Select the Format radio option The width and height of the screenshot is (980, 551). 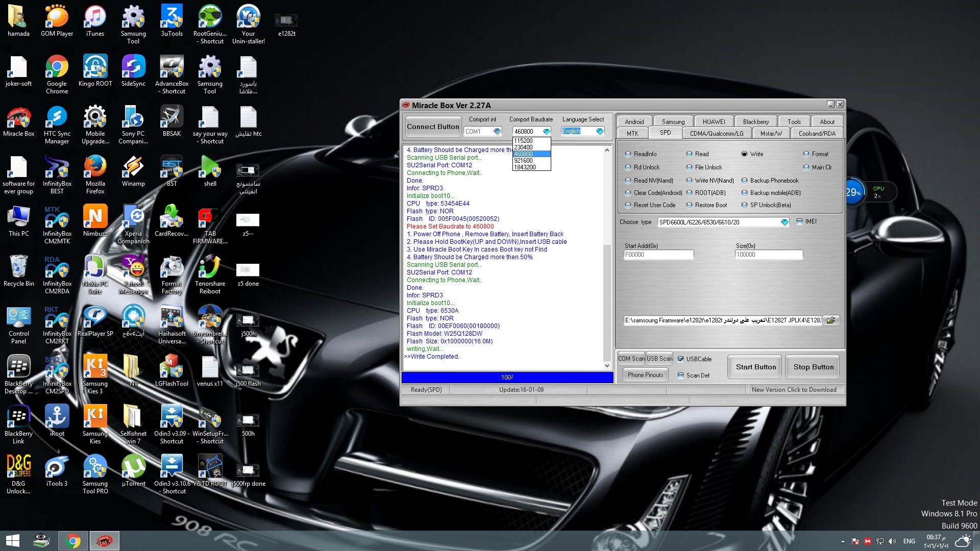coord(806,154)
